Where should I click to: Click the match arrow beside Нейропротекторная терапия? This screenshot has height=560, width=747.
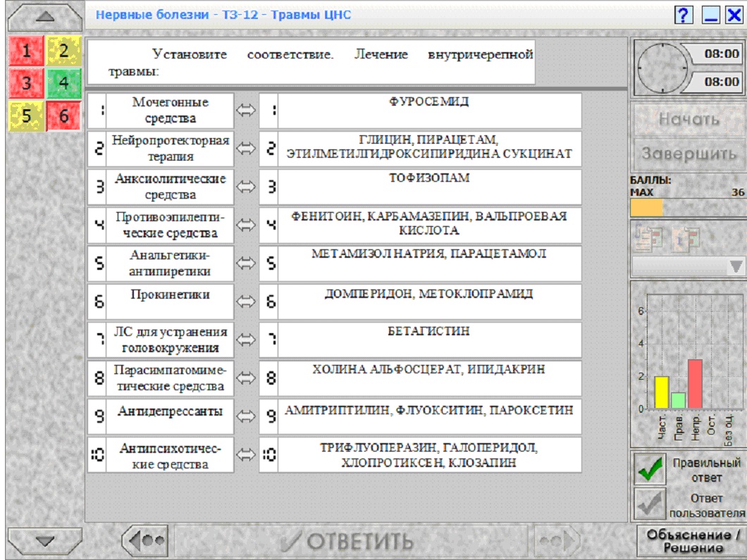pyautogui.click(x=246, y=149)
